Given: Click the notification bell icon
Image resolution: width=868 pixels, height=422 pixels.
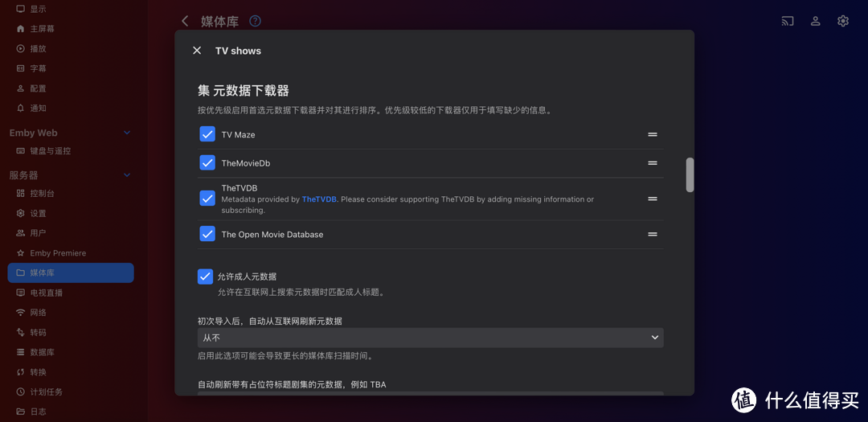Looking at the screenshot, I should 20,108.
